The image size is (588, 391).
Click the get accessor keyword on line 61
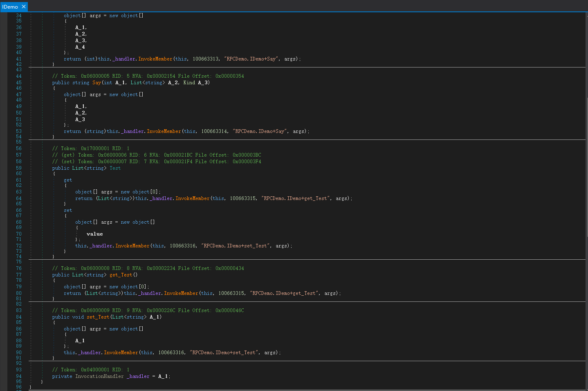(x=68, y=180)
